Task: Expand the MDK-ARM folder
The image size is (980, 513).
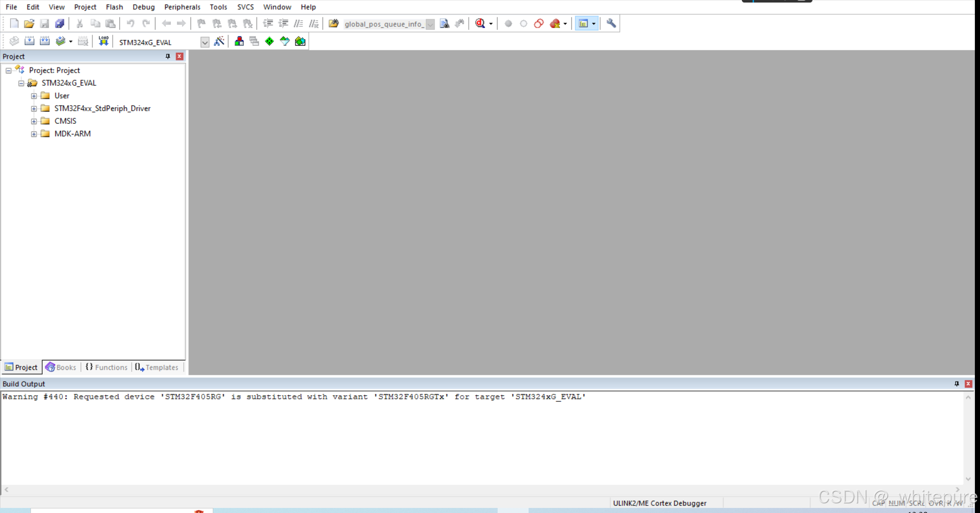Action: pyautogui.click(x=34, y=134)
